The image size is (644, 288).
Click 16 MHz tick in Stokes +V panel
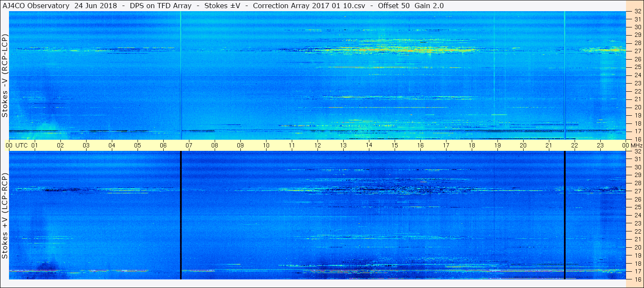pyautogui.click(x=638, y=279)
